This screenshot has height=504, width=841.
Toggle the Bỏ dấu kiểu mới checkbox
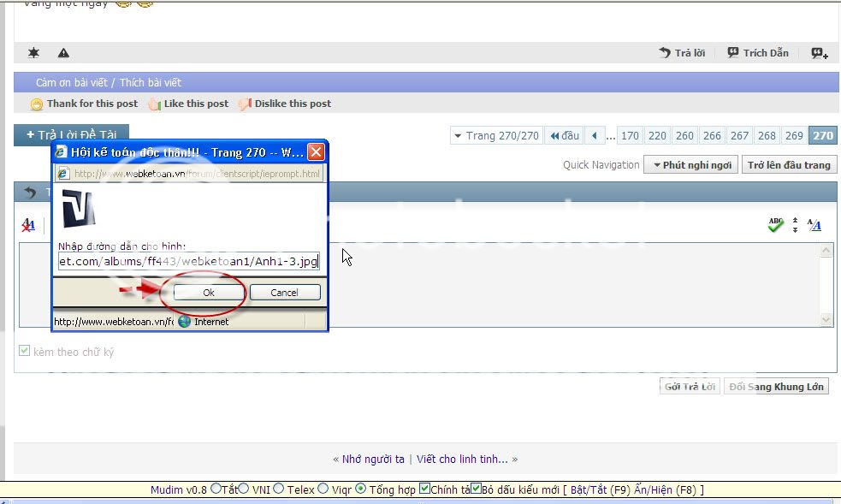click(x=477, y=489)
